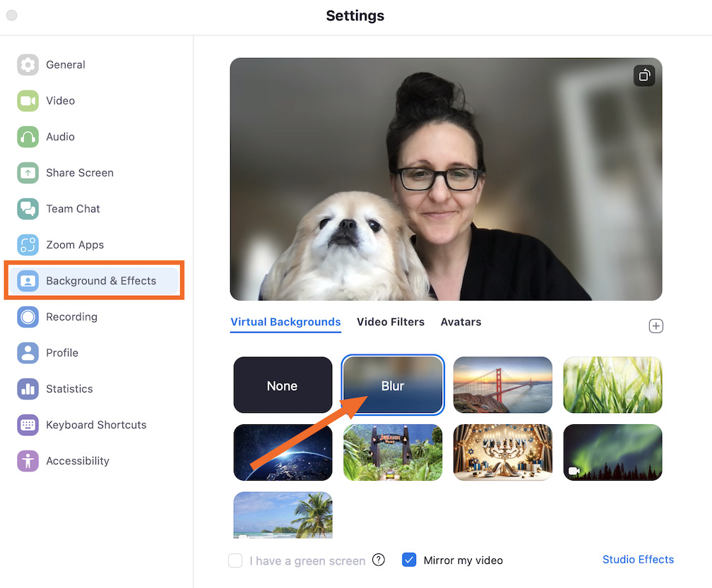The width and height of the screenshot is (712, 588).
Task: Select the Video camera icon in sidebar
Action: click(x=28, y=101)
